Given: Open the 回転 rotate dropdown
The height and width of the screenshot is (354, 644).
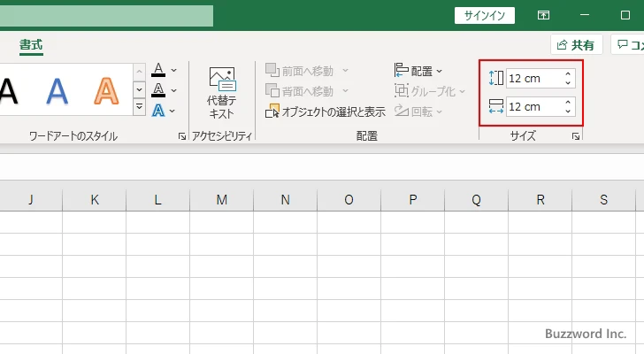Looking at the screenshot, I should (418, 112).
